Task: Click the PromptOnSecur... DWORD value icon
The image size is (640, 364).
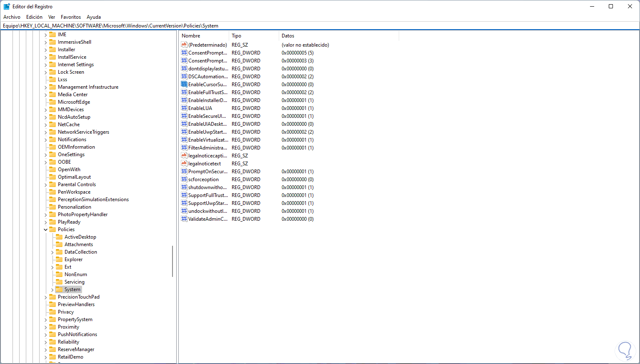Action: (x=184, y=171)
